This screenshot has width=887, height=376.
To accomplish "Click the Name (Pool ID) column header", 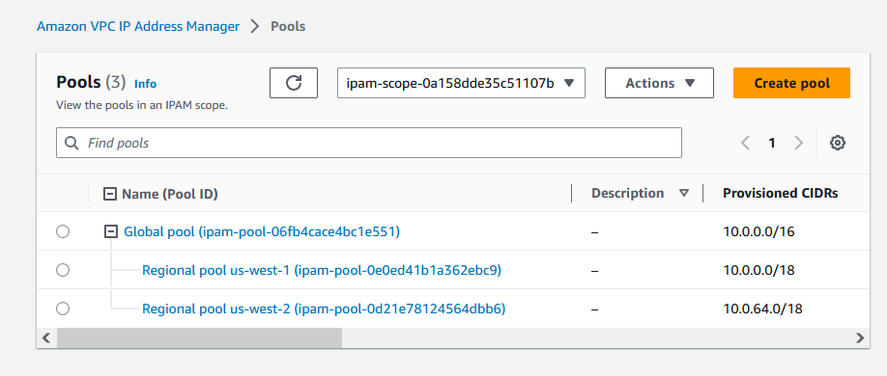I will [170, 194].
